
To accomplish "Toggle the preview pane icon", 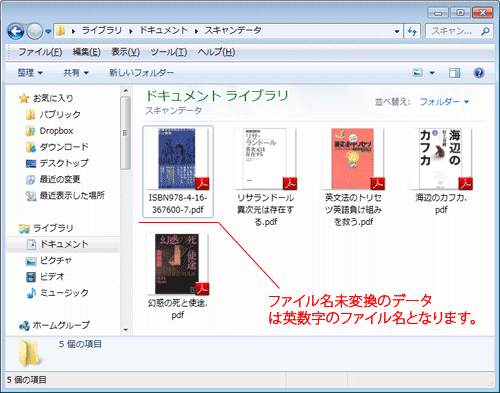I will click(x=454, y=73).
